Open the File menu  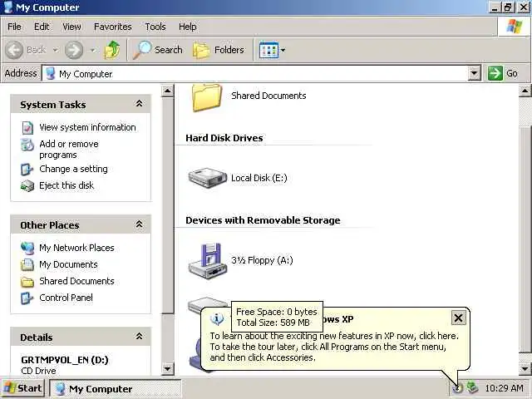pyautogui.click(x=14, y=27)
